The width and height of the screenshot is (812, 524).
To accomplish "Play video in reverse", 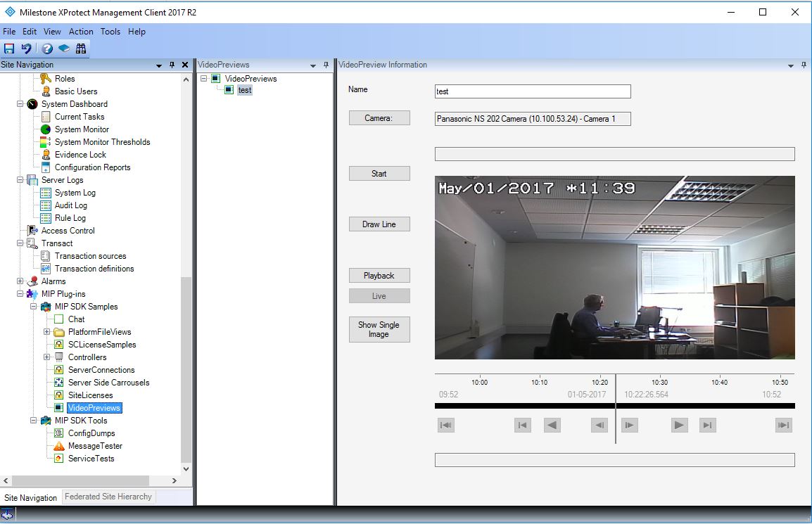I will point(552,426).
